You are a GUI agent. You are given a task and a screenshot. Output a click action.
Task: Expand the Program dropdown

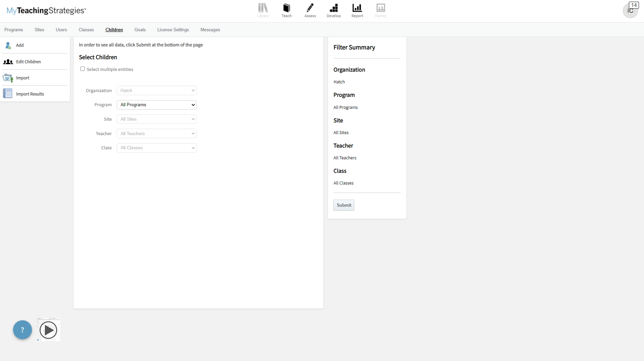[156, 105]
